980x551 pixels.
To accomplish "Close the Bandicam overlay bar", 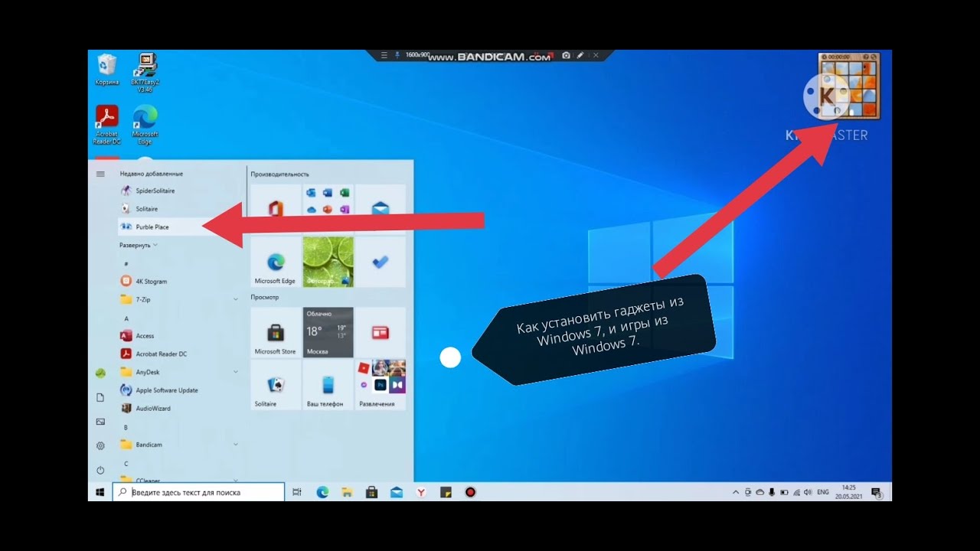I will (596, 55).
